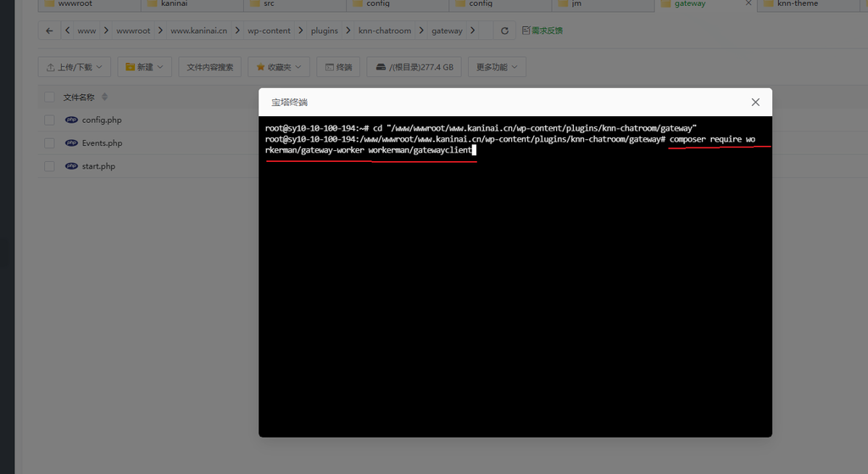Open the Events.php file
The width and height of the screenshot is (868, 474).
tap(103, 143)
